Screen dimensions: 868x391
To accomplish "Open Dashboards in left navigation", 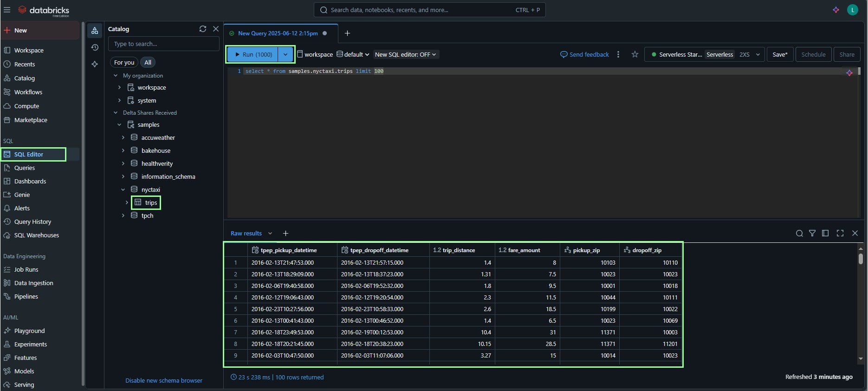I will (30, 181).
